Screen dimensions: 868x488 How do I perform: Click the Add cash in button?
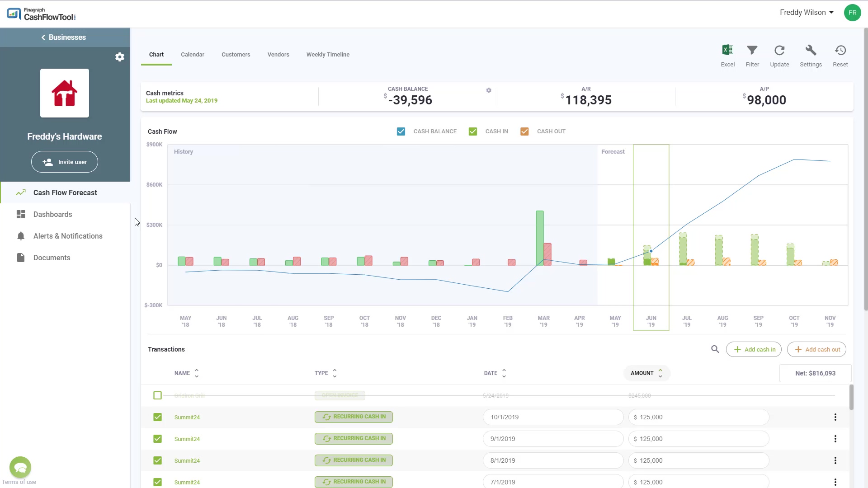pos(754,349)
